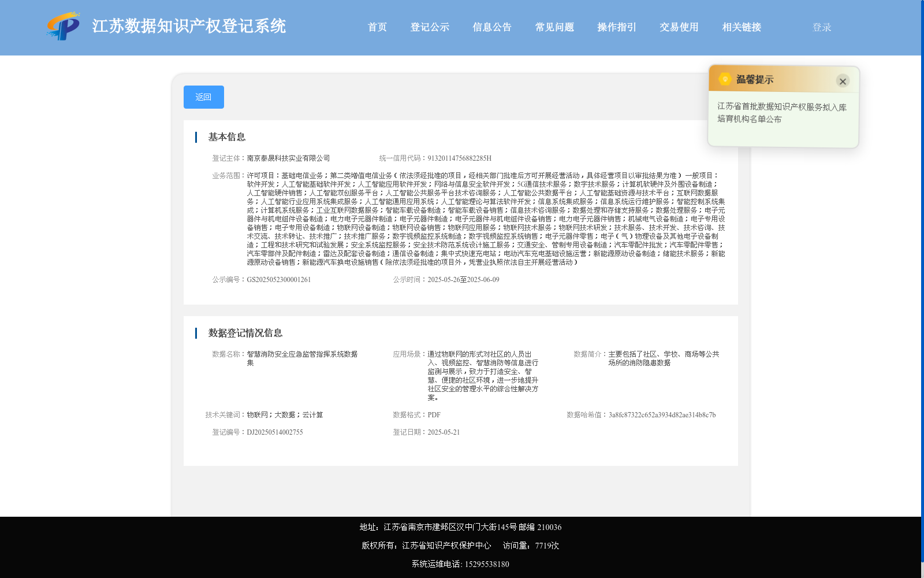The image size is (924, 578).
Task: Open the 相关链接 menu item
Action: [742, 27]
